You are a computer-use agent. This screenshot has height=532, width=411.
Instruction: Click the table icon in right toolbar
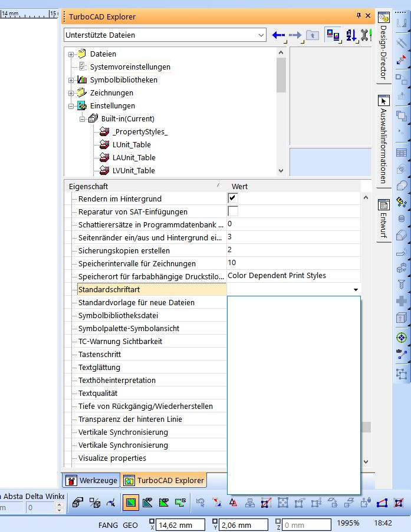pyautogui.click(x=402, y=153)
